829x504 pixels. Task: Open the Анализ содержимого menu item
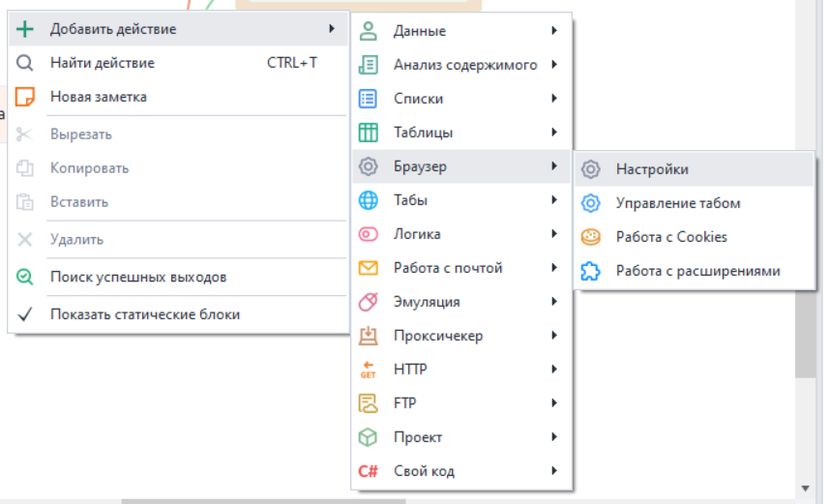coord(464,65)
